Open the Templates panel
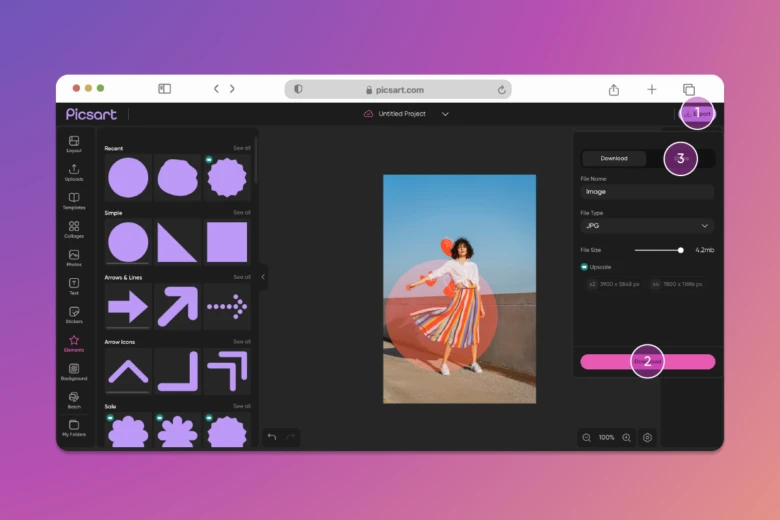Image resolution: width=780 pixels, height=520 pixels. [74, 200]
